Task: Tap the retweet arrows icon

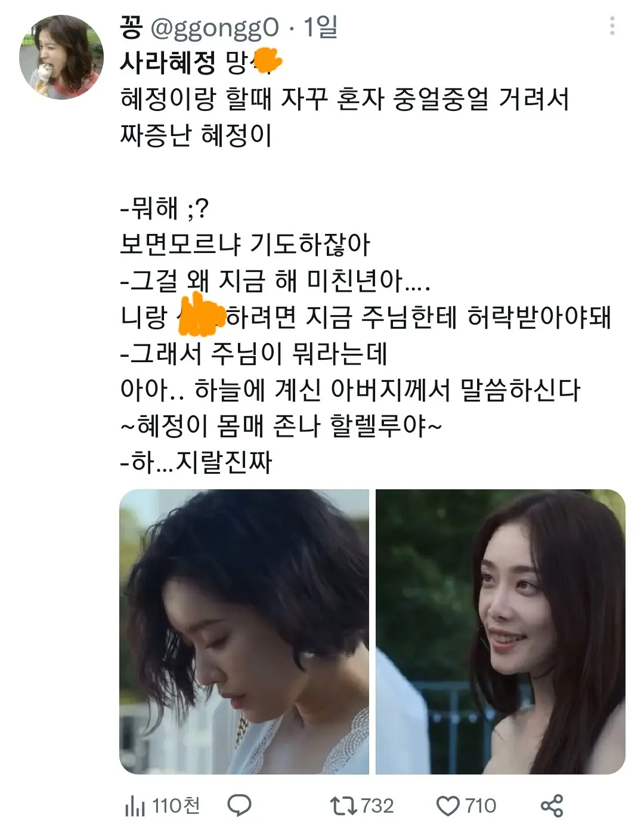Action: (x=344, y=806)
